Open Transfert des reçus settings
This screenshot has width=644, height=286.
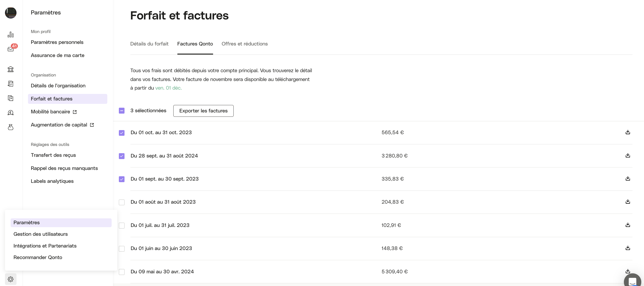pyautogui.click(x=53, y=155)
